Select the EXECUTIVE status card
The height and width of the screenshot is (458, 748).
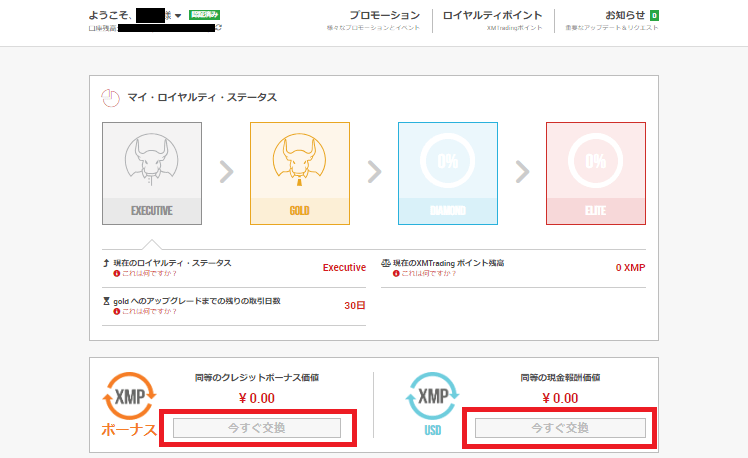coord(152,173)
